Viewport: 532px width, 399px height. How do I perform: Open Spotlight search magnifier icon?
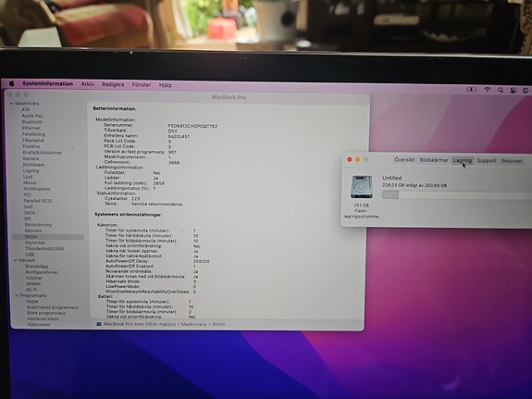[x=501, y=90]
